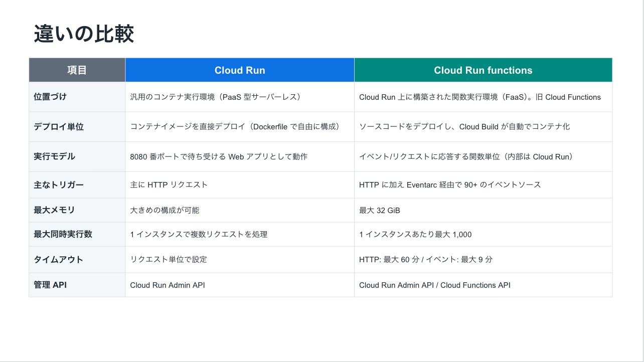Click the slide title 違いの比較

coord(84,35)
